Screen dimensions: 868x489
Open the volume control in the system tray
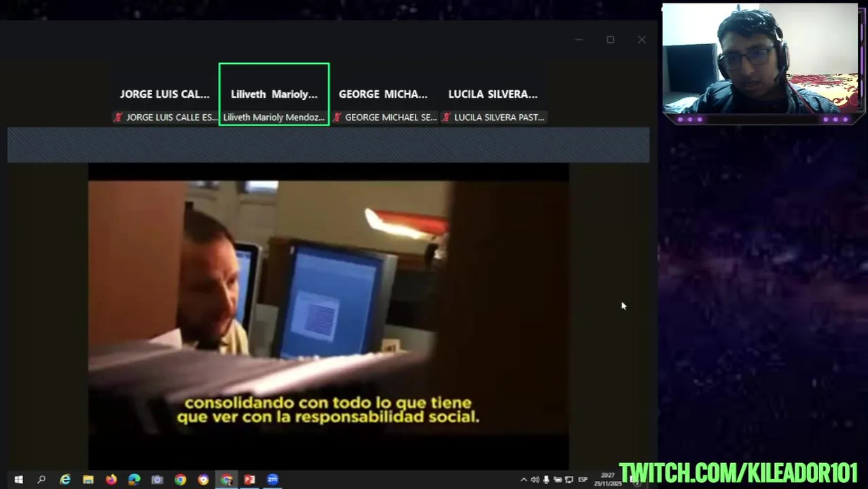(535, 479)
